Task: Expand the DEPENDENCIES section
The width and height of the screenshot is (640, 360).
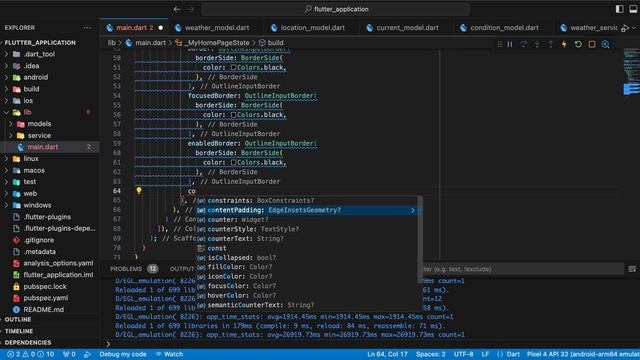Action: pos(28,342)
